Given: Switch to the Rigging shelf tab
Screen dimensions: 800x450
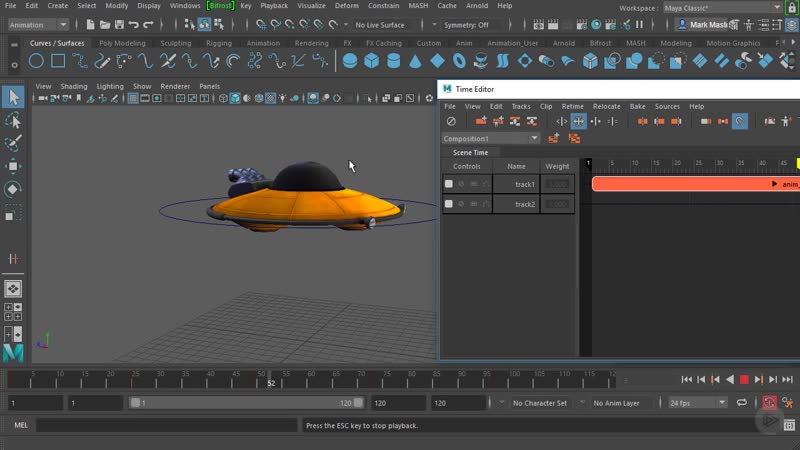Looking at the screenshot, I should tap(219, 43).
